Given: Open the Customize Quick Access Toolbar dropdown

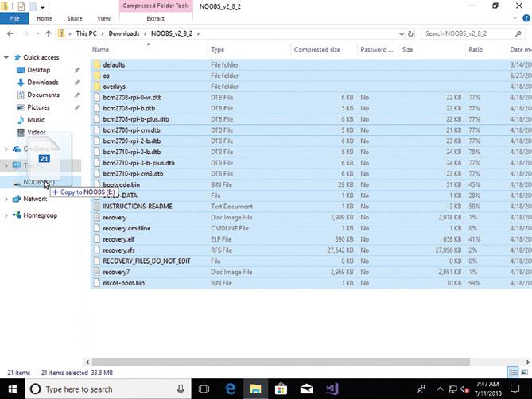Looking at the screenshot, I should (x=42, y=7).
